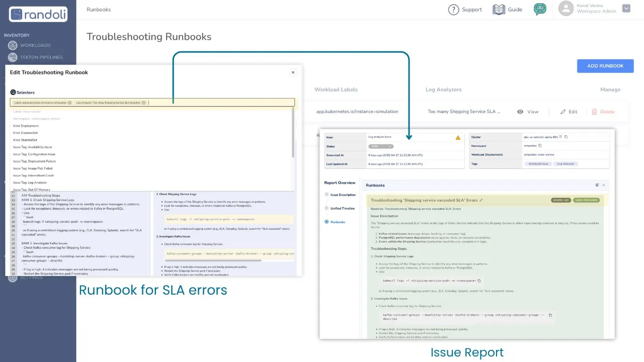Click the '### Troubleshooting Steps' editor line
Image resolution: width=644 pixels, height=362 pixels.
pyautogui.click(x=41, y=196)
